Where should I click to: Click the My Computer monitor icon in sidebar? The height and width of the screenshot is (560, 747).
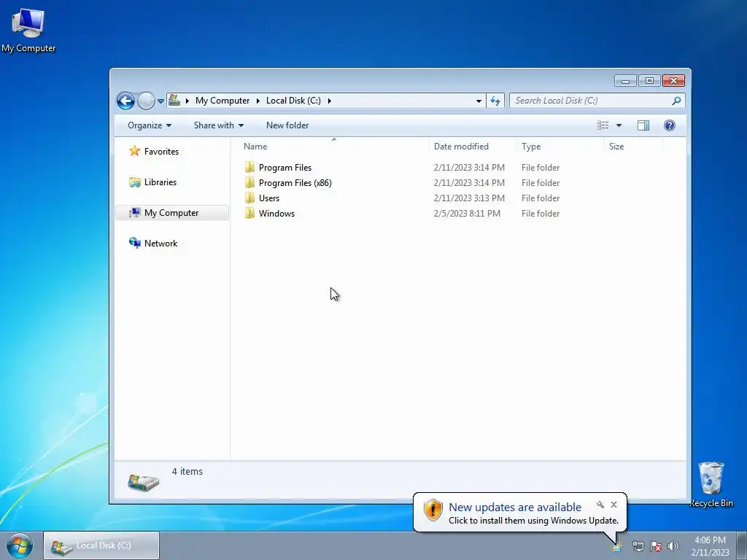(135, 212)
